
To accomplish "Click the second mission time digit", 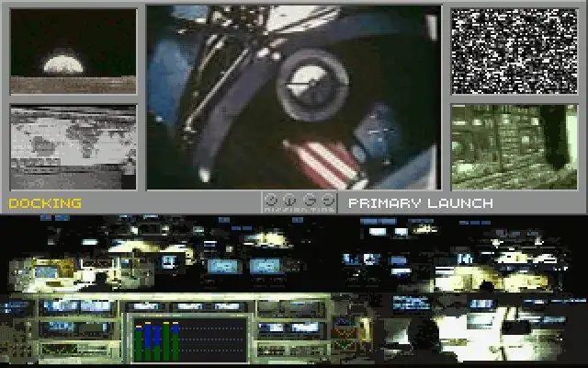I will point(289,200).
